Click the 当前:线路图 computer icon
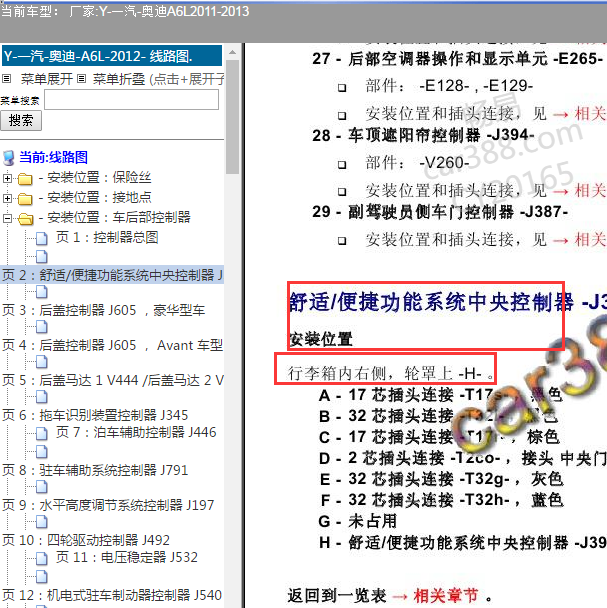 click(x=9, y=158)
